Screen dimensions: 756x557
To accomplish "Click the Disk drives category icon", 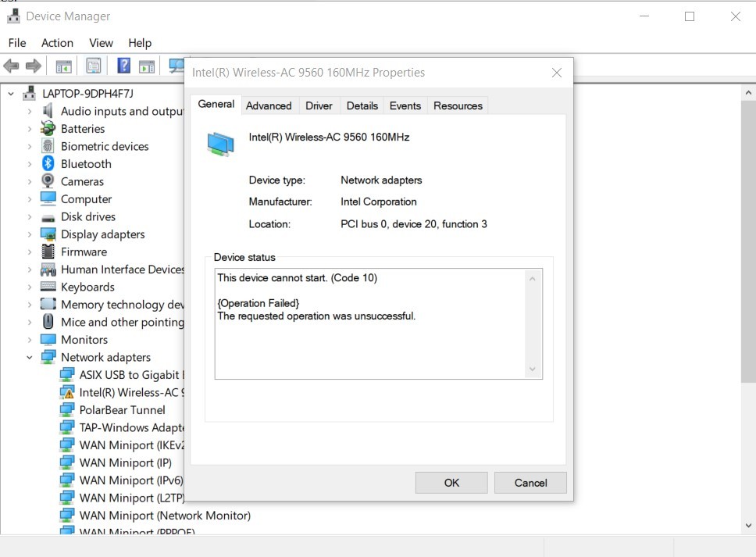I will pyautogui.click(x=48, y=217).
